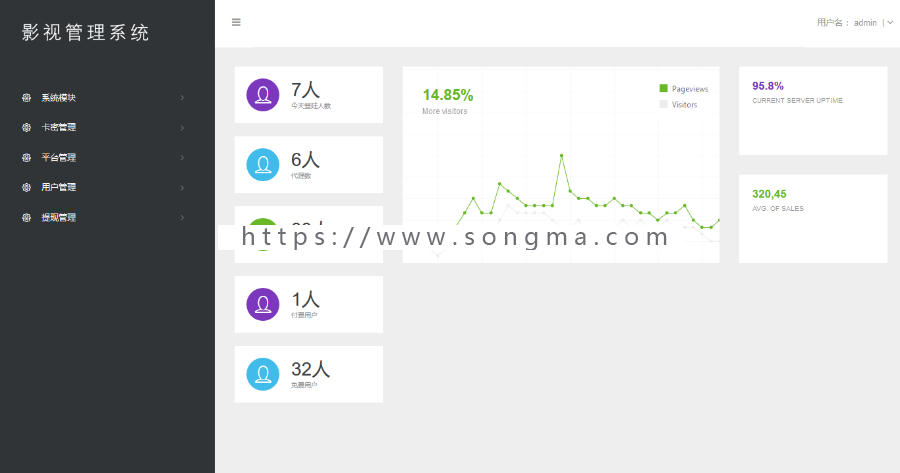The image size is (900, 473).
Task: Click the gear icon beside 系统模块
Action: (x=27, y=98)
